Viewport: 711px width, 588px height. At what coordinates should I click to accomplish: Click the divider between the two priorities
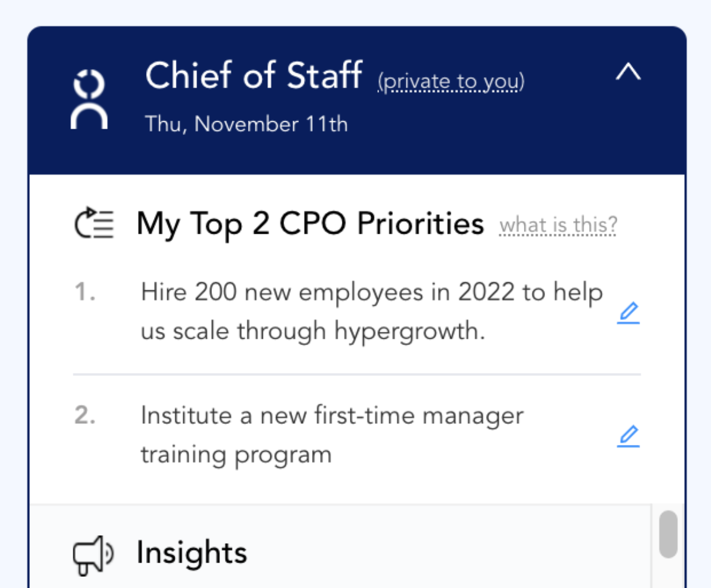[x=357, y=374]
